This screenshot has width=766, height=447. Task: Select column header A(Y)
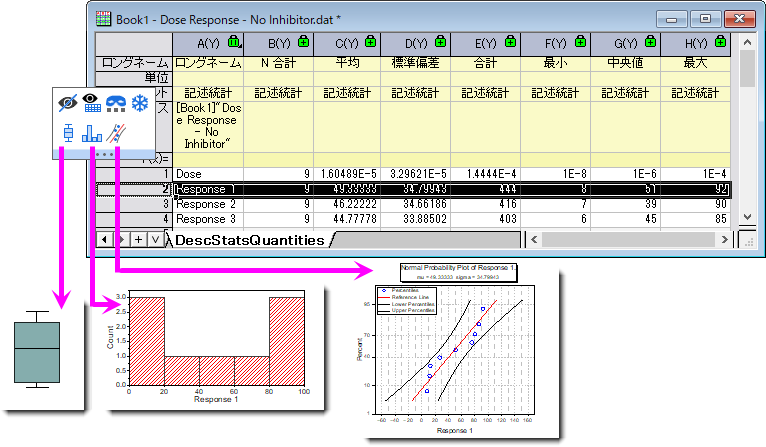click(x=208, y=44)
